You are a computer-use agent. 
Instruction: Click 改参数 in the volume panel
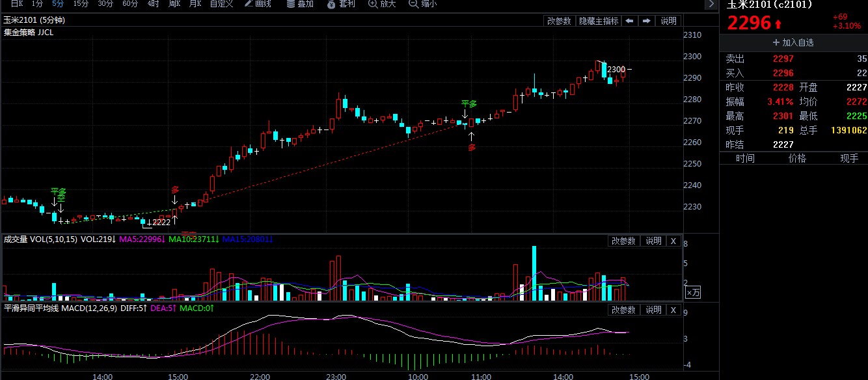tap(623, 241)
